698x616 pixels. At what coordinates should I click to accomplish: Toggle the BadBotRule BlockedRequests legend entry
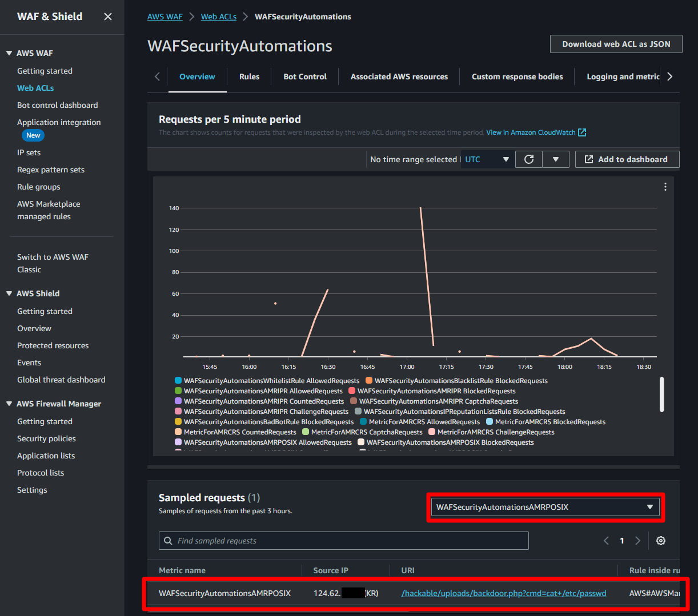tap(264, 422)
